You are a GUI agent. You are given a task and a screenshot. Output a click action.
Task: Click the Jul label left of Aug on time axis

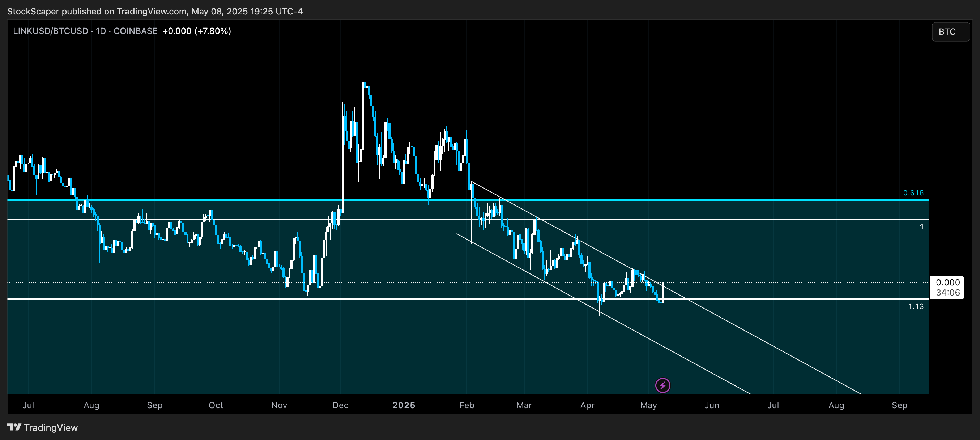tap(28, 405)
